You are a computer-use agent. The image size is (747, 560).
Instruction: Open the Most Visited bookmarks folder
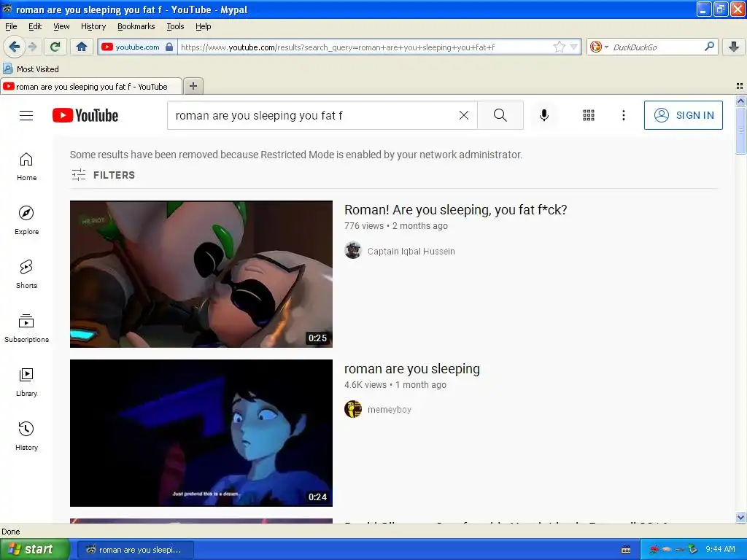click(31, 69)
